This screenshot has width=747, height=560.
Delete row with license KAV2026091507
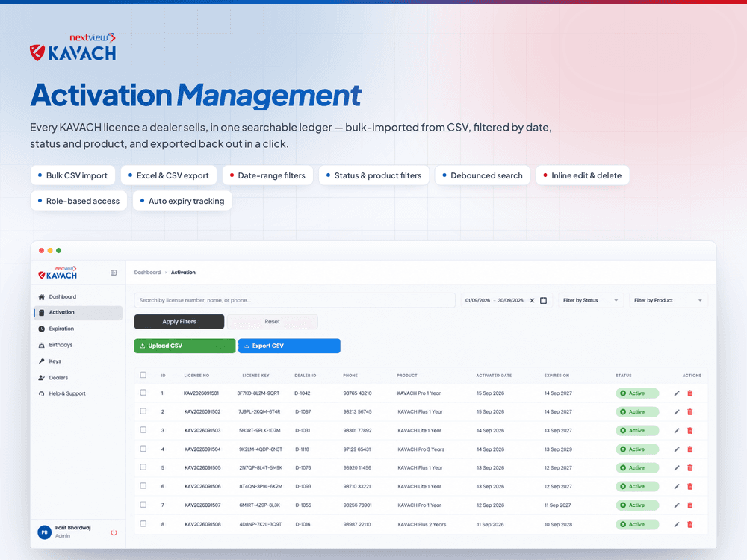(x=689, y=505)
